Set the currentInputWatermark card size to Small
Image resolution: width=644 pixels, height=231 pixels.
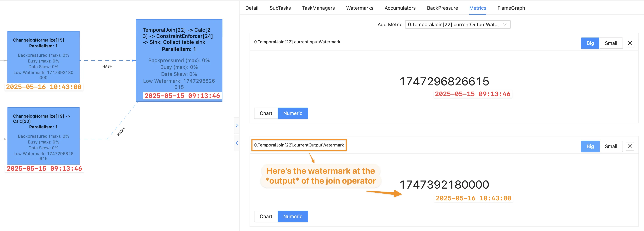pos(611,43)
